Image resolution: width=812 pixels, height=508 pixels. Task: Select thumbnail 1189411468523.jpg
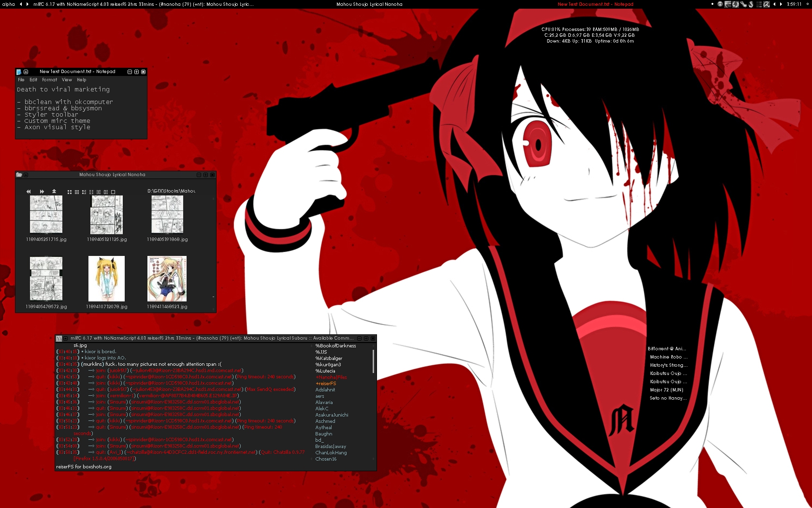(167, 279)
